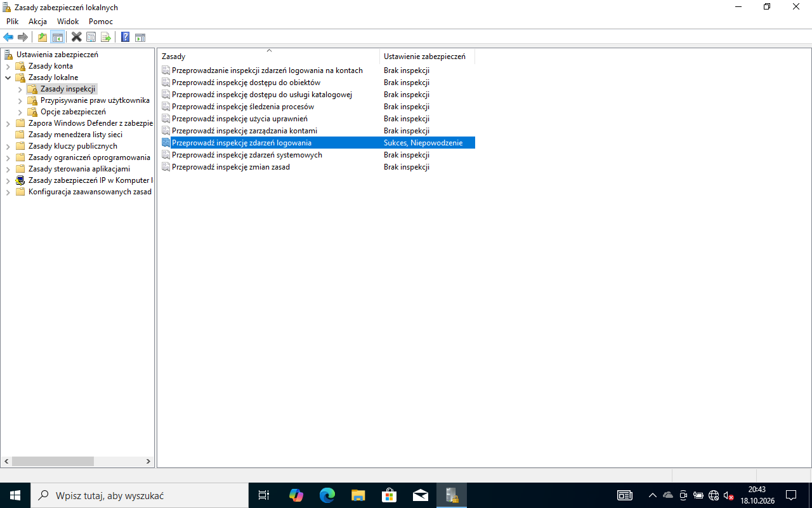Open the network status tray icon
812x508 pixels.
tap(714, 495)
